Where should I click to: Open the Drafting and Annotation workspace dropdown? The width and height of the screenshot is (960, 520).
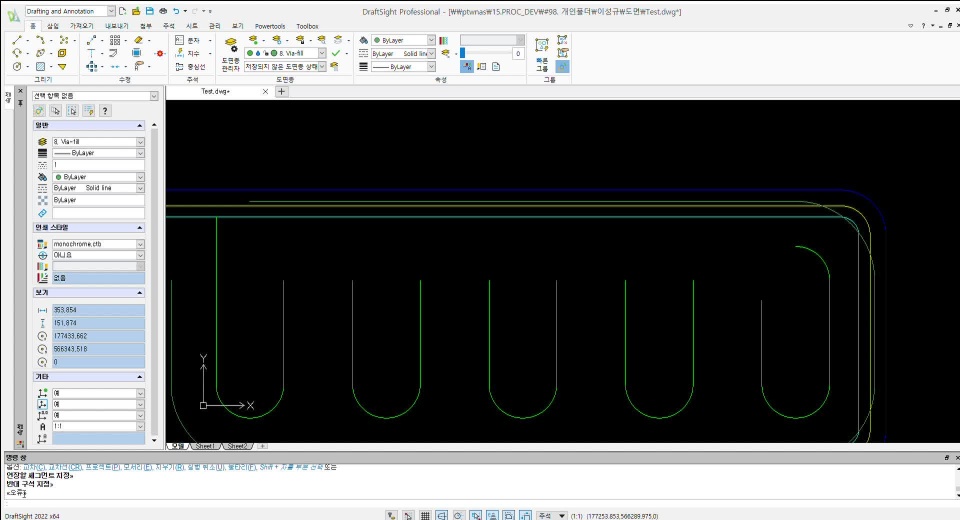tap(110, 10)
